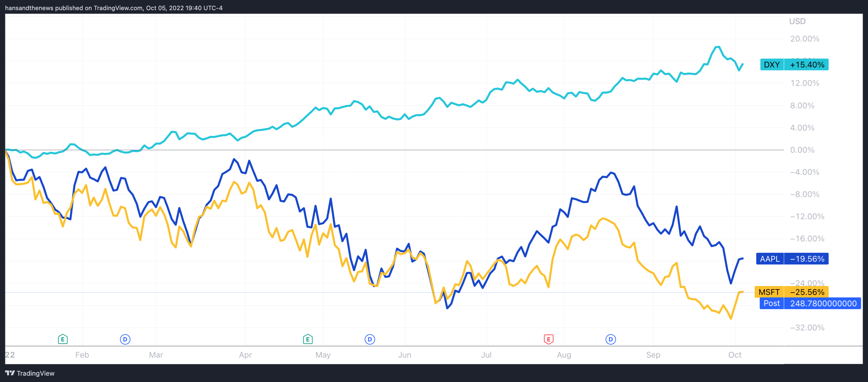Click the TradingView logo at bottom left
Viewport: 868px width, 382px height.
(30, 373)
